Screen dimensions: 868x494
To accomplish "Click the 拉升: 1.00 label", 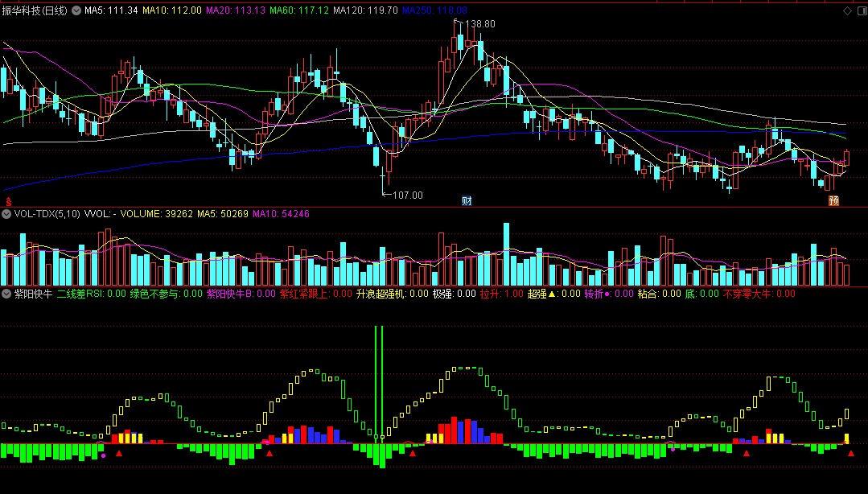I will 501,294.
